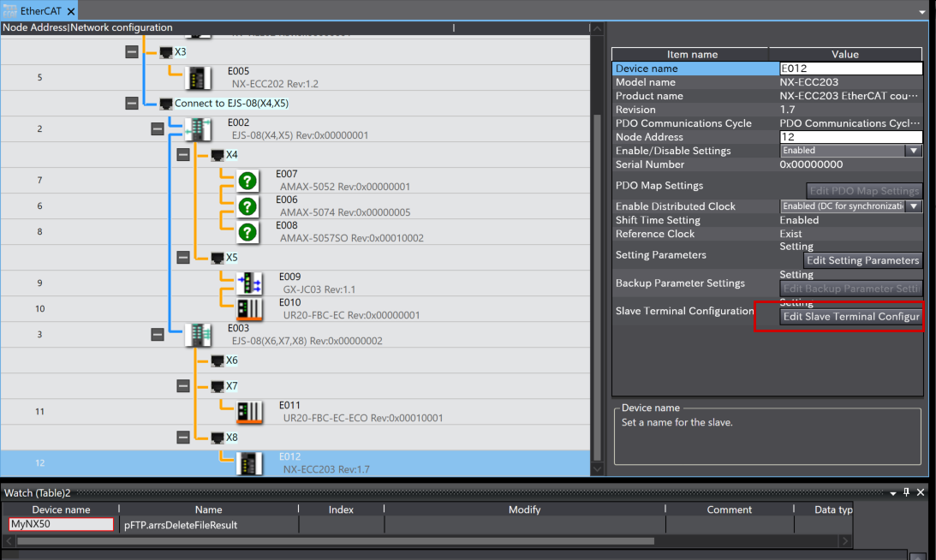The image size is (936, 560).
Task: Open the Enable/Disable Settings dropdown
Action: pyautogui.click(x=914, y=151)
